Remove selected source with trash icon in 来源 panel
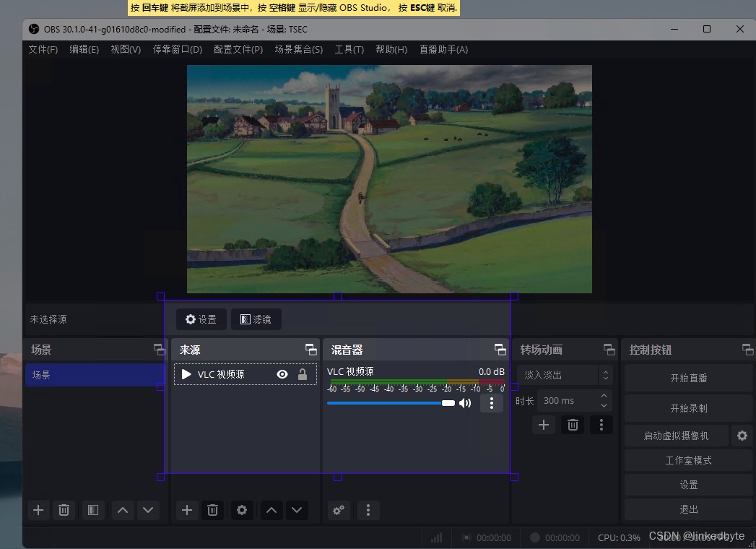 (x=212, y=510)
